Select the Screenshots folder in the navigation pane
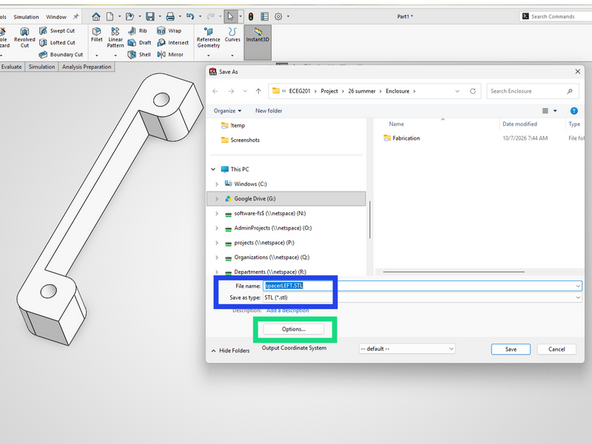 tap(240, 140)
